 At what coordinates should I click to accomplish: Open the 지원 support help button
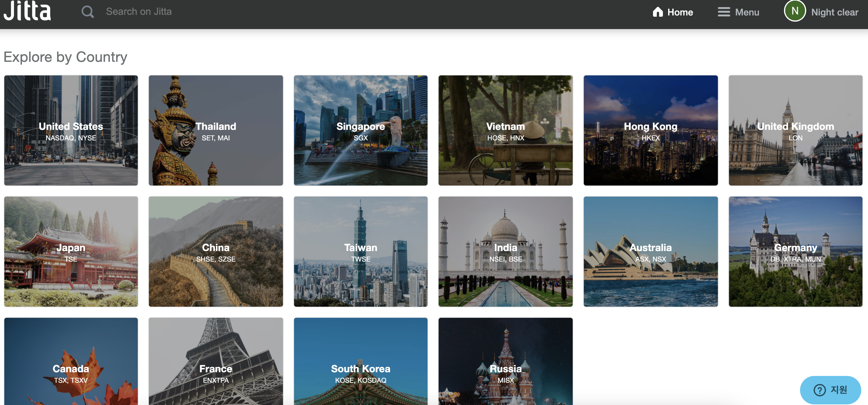pyautogui.click(x=830, y=390)
